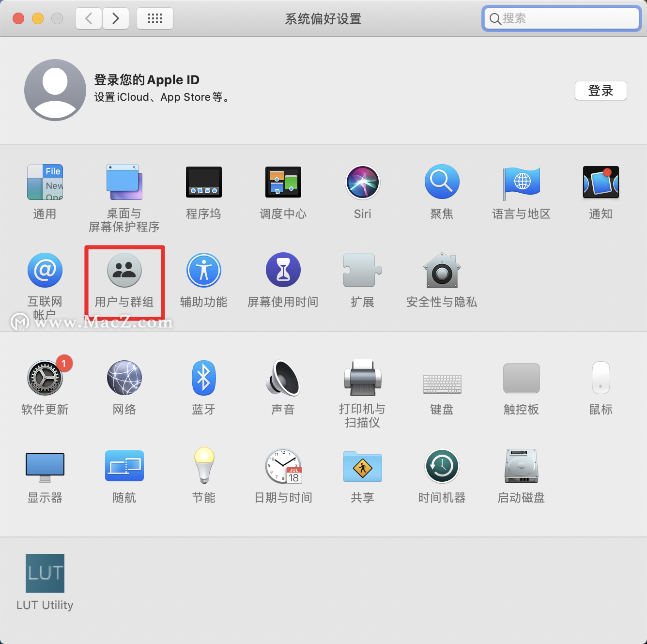Screen dimensions: 647x644
Task: Open 安全性与隐私 preferences
Action: (442, 270)
